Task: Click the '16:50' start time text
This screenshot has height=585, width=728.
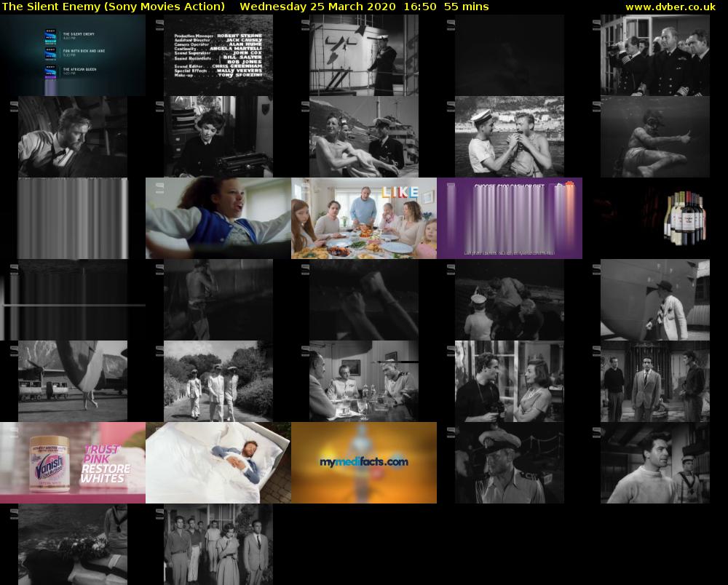Action: [x=420, y=7]
